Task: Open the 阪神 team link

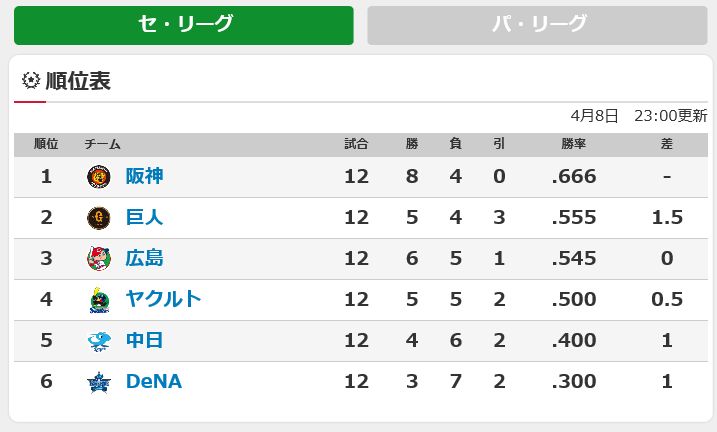Action: click(x=144, y=176)
